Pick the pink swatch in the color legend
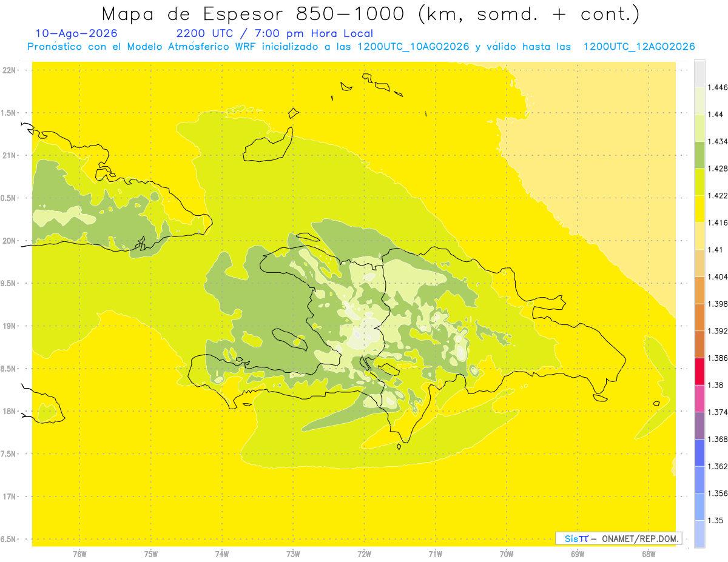728x562 pixels. pyautogui.click(x=699, y=398)
